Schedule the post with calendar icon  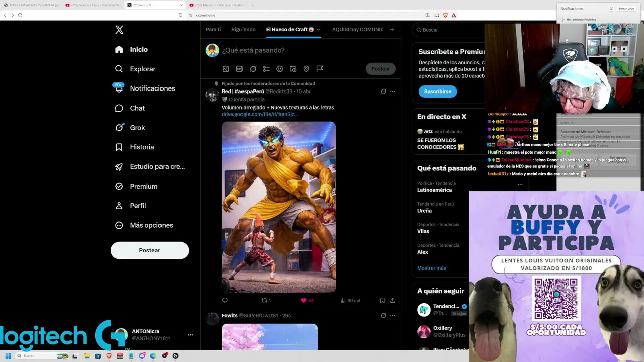pyautogui.click(x=293, y=69)
